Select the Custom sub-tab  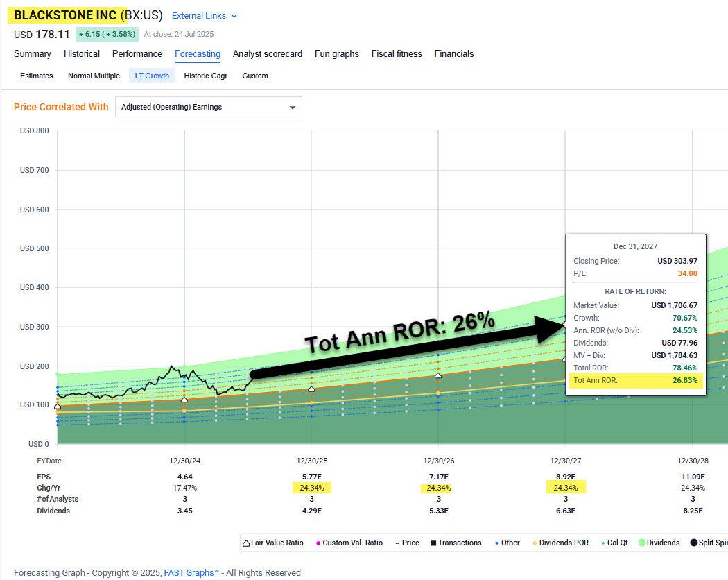click(255, 76)
